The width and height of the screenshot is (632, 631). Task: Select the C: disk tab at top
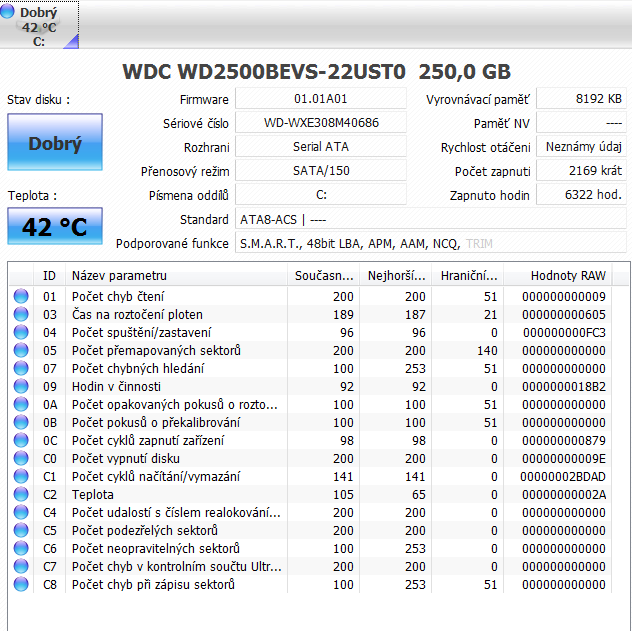coord(39,25)
